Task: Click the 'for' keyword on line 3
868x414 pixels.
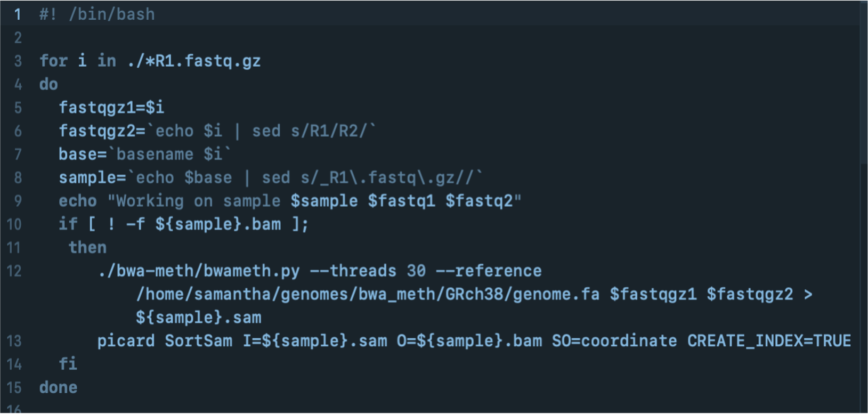Action: click(x=53, y=61)
